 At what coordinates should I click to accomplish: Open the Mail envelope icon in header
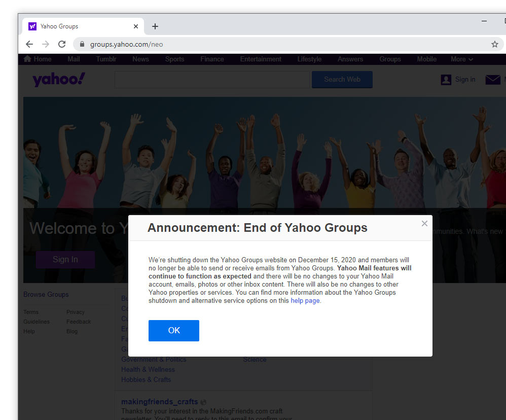pos(493,80)
